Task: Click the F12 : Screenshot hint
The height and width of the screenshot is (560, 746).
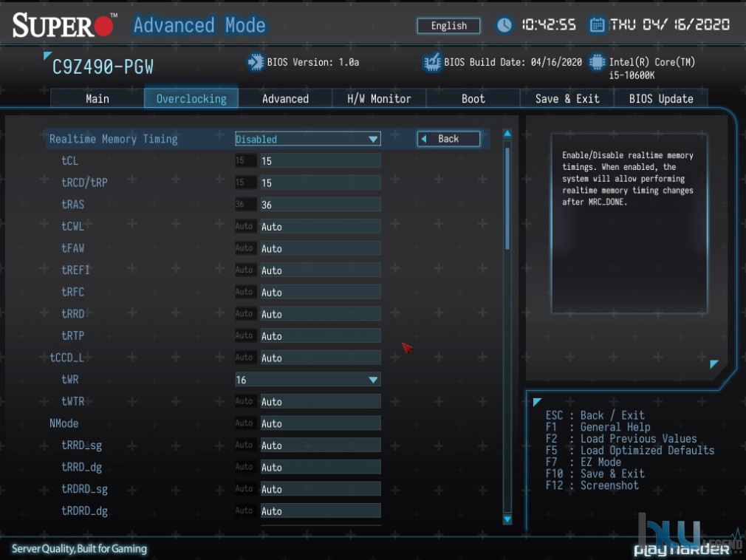Action: [x=592, y=485]
